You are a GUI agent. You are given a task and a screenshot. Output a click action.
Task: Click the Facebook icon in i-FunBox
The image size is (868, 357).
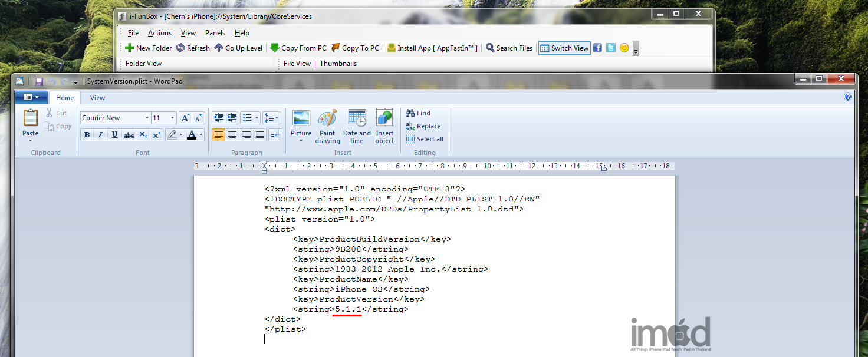(x=597, y=48)
